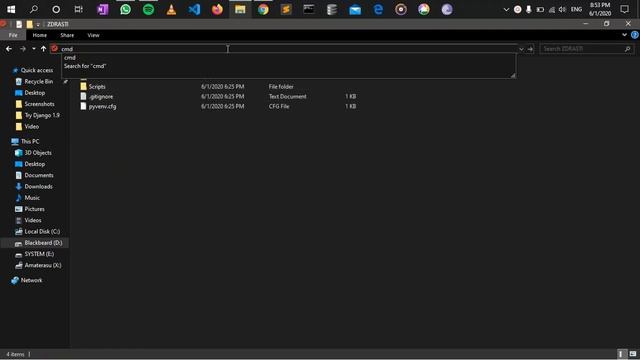Open the clock and calendar
640x360 pixels.
point(600,9)
